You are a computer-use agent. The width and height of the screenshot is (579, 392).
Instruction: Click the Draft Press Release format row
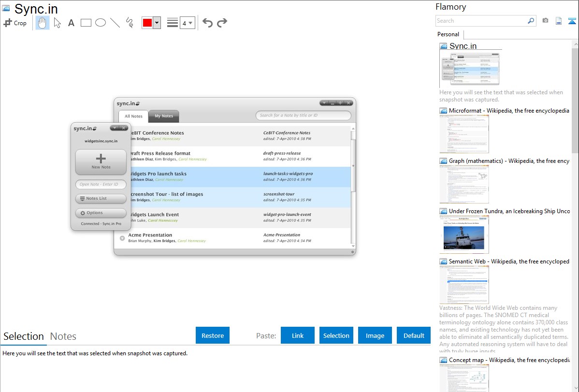240,156
